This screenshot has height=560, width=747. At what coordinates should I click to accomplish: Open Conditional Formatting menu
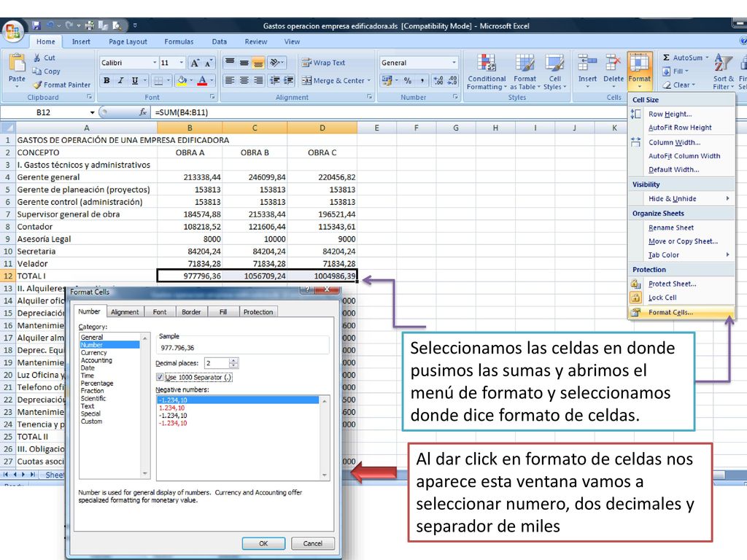tap(487, 72)
